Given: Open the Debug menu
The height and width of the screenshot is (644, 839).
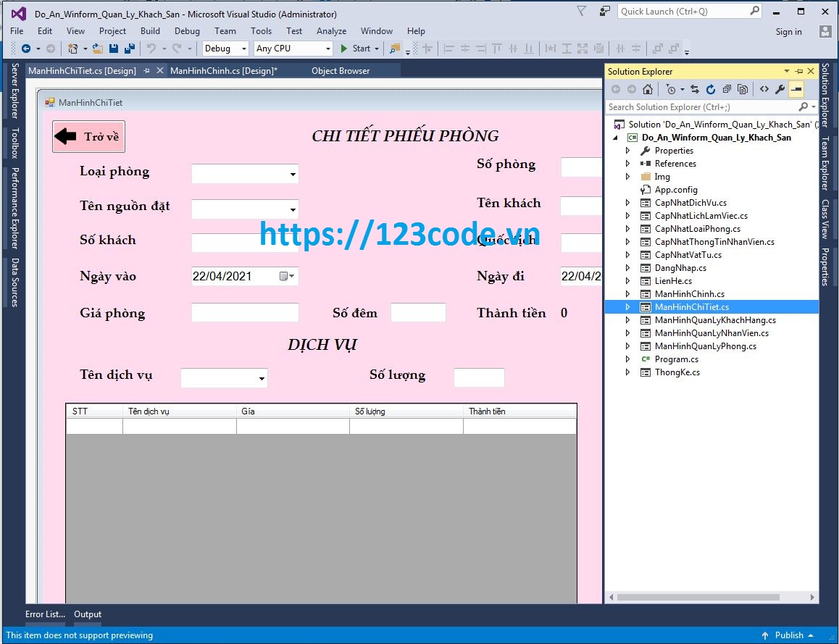Looking at the screenshot, I should point(187,31).
